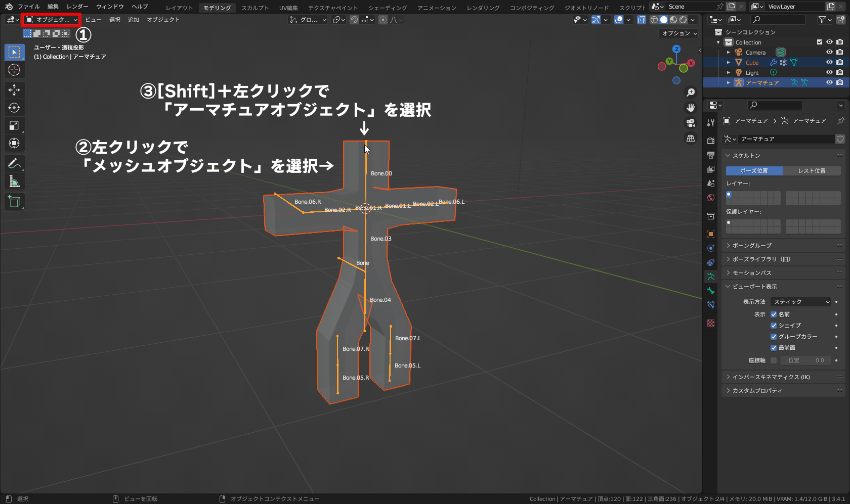Switch to the スカルプト workspace tab
850x504 pixels.
tap(255, 8)
